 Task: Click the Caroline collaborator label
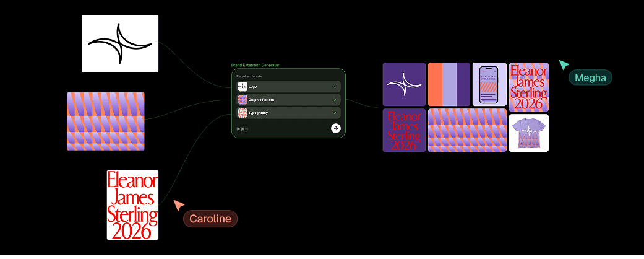click(210, 219)
